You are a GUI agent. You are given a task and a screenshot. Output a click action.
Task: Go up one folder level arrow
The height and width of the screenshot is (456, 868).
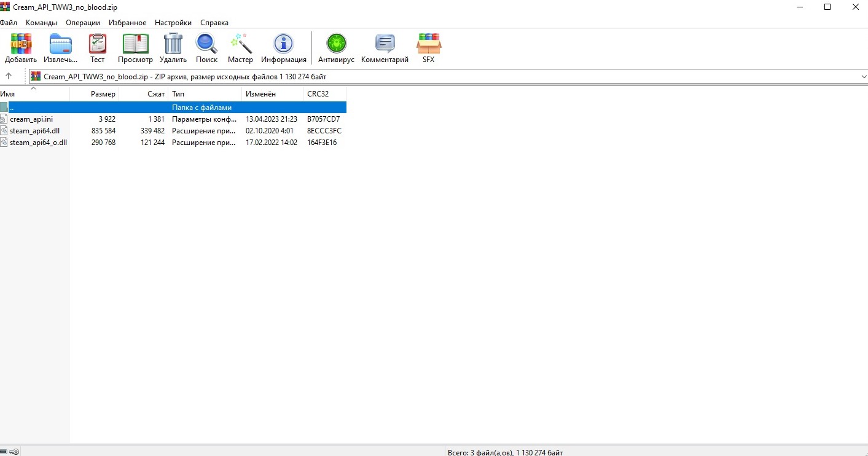9,76
